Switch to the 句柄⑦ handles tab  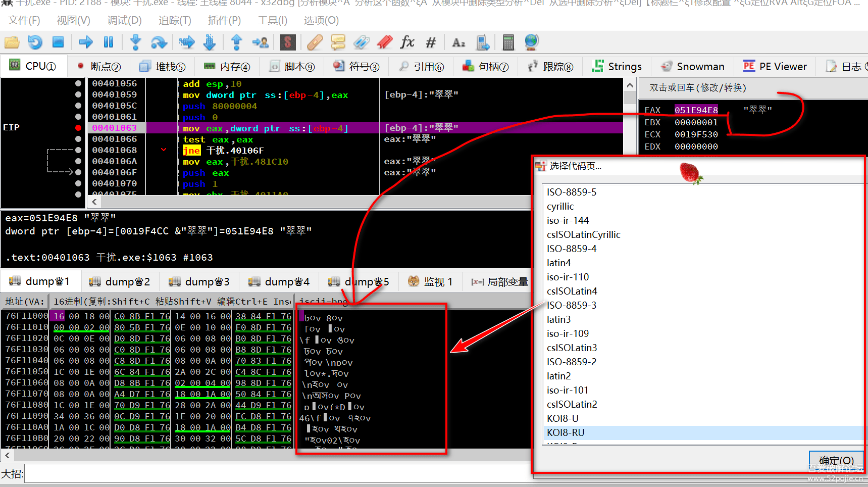coord(486,66)
